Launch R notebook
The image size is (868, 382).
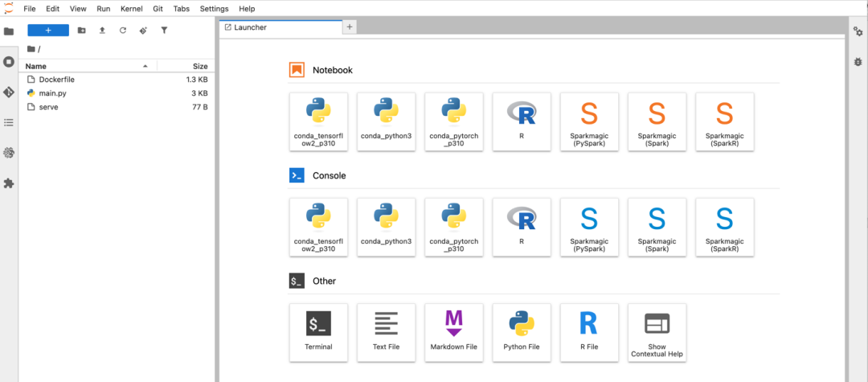pos(522,121)
